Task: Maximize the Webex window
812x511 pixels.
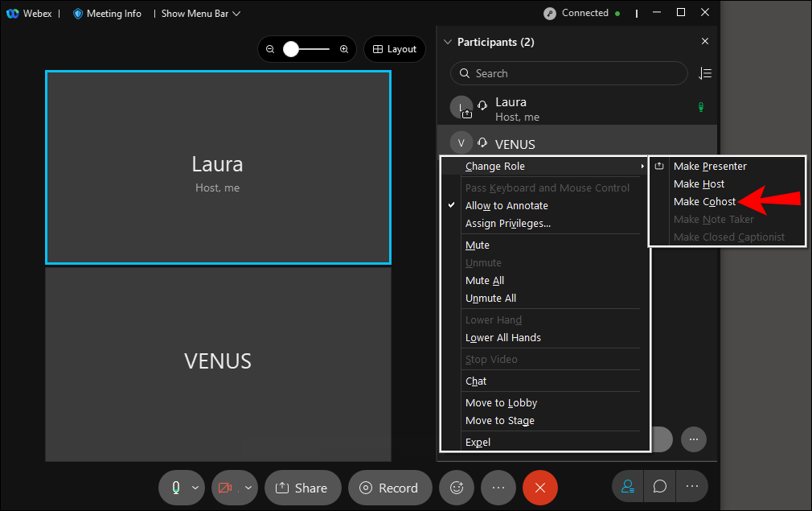Action: pyautogui.click(x=680, y=12)
